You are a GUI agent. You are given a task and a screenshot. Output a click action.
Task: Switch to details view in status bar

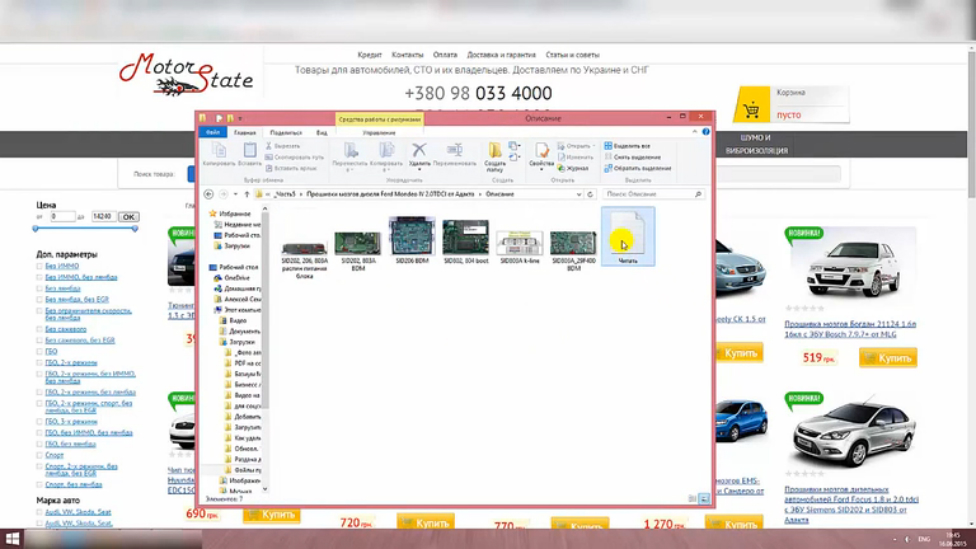pyautogui.click(x=692, y=499)
